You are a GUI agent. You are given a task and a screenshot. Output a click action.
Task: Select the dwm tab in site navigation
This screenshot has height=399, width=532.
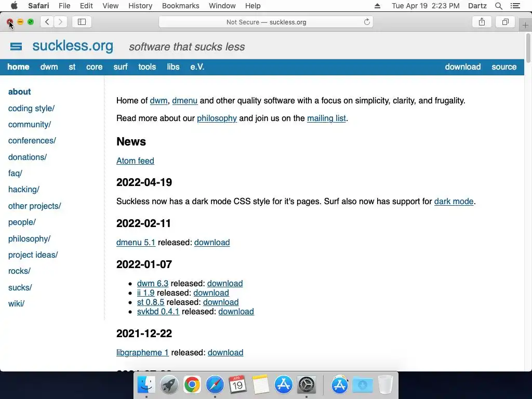tap(49, 67)
